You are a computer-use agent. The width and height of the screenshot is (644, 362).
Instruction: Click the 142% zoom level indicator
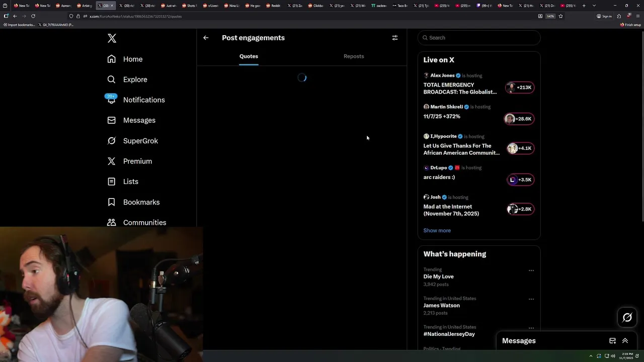[x=550, y=16]
